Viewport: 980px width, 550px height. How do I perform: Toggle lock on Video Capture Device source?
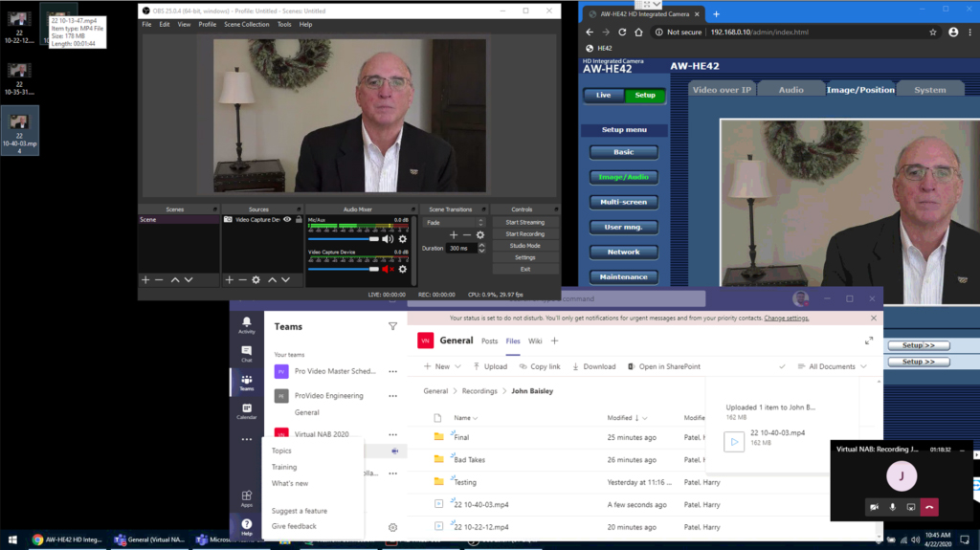pyautogui.click(x=299, y=219)
